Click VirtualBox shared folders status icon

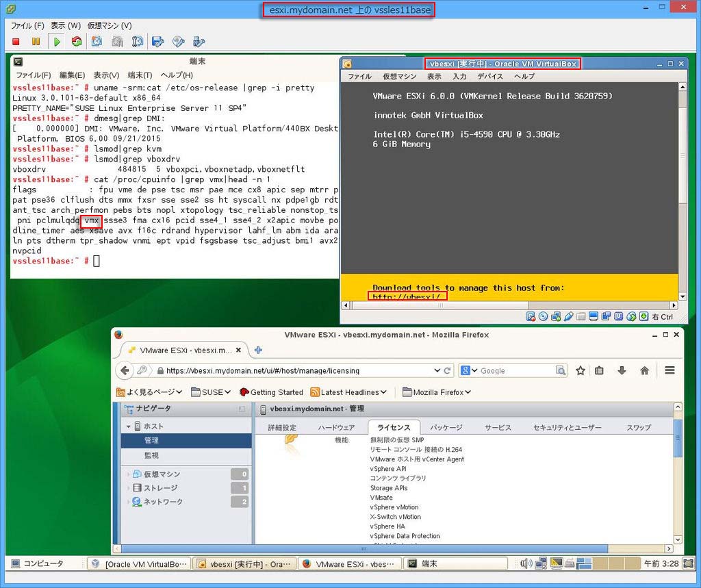(x=581, y=316)
